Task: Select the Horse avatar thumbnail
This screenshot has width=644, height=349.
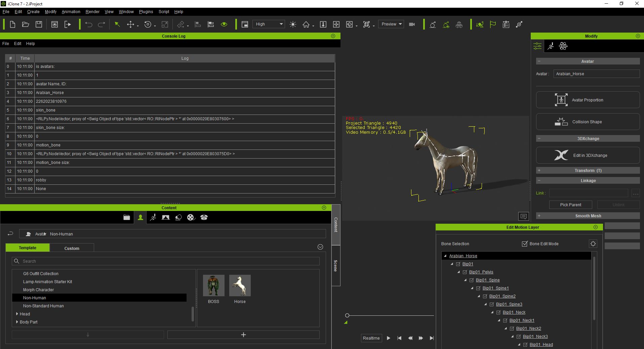Action: (x=240, y=286)
